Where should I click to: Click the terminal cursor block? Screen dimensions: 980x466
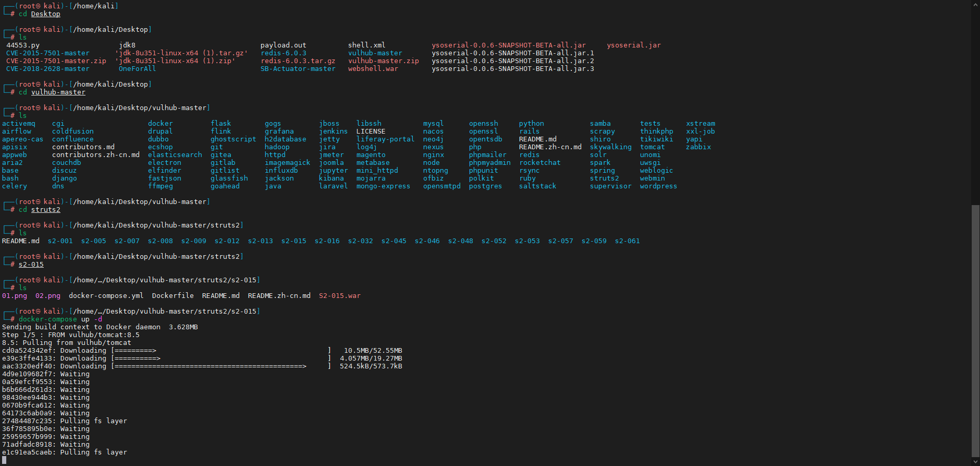point(4,460)
